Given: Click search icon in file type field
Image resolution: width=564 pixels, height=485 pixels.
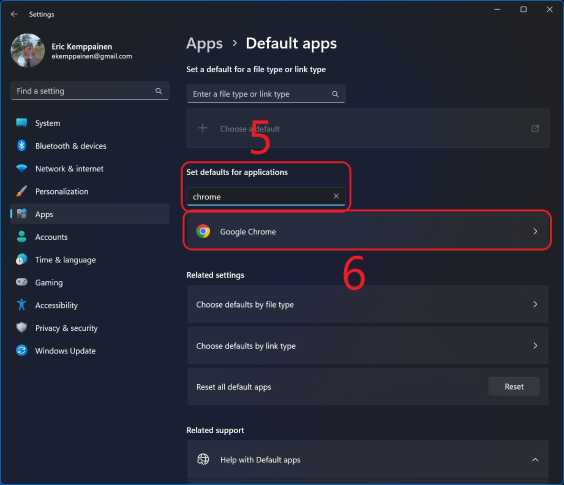Looking at the screenshot, I should [335, 94].
